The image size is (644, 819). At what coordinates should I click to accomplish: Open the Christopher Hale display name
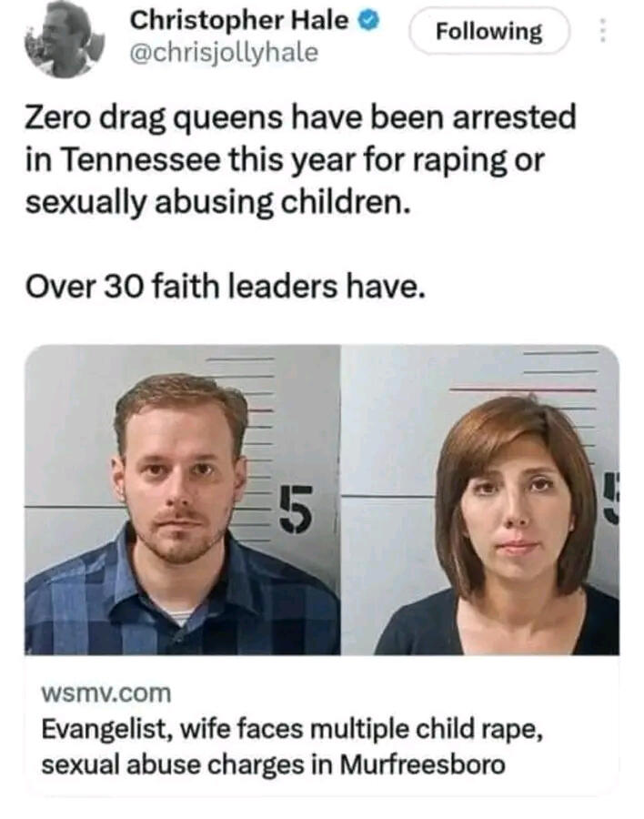238,21
